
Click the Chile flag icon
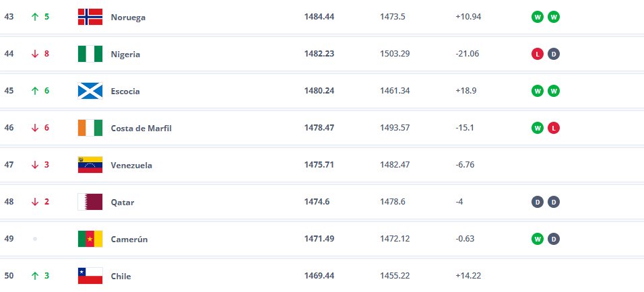[90, 276]
